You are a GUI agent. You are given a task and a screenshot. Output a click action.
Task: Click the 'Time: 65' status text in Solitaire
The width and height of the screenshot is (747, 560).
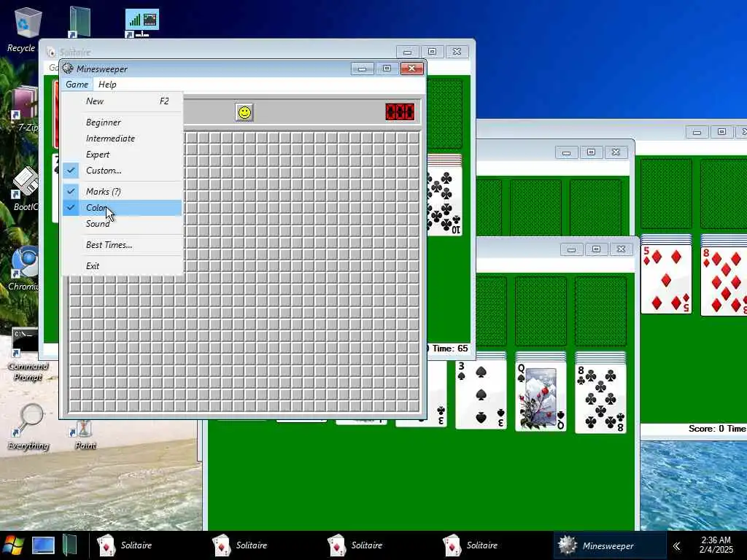(449, 349)
